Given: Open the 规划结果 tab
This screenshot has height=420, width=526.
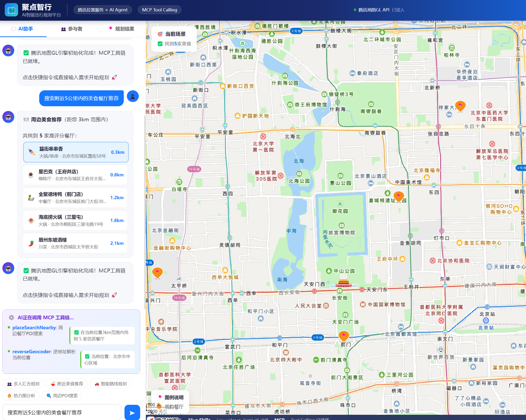Looking at the screenshot, I should (121, 29).
